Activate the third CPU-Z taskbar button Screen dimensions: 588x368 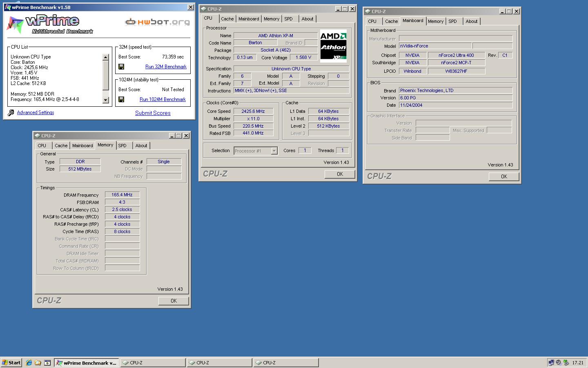(x=286, y=363)
